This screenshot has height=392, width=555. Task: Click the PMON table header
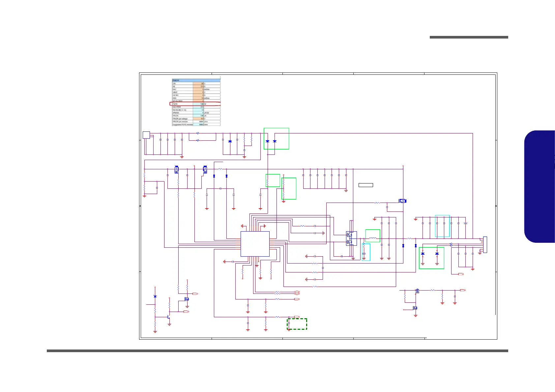tap(196, 80)
